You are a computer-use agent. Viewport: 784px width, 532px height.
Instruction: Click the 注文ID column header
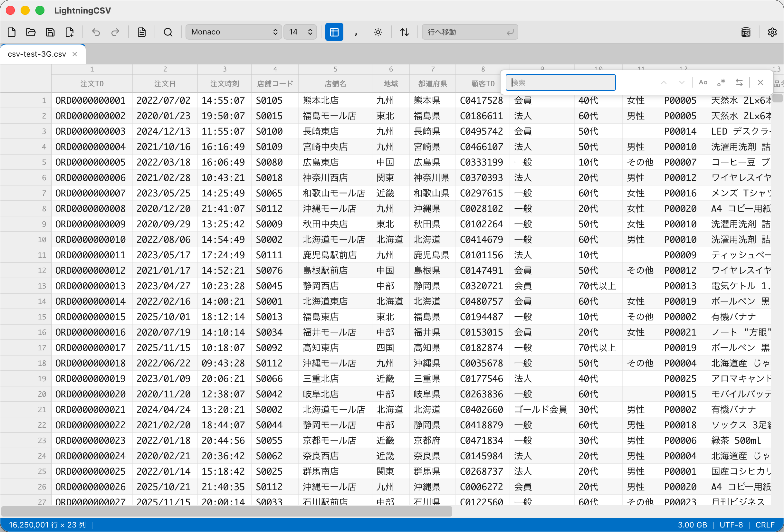point(92,84)
